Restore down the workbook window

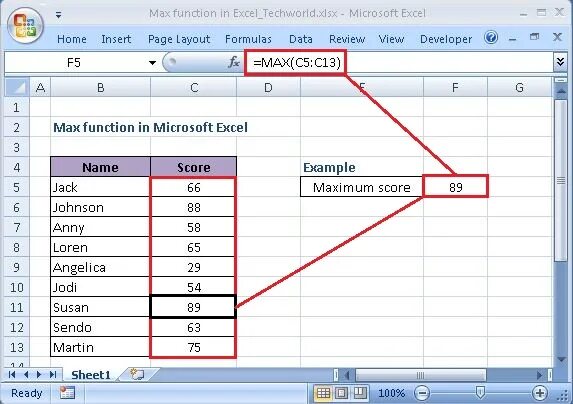[534, 37]
